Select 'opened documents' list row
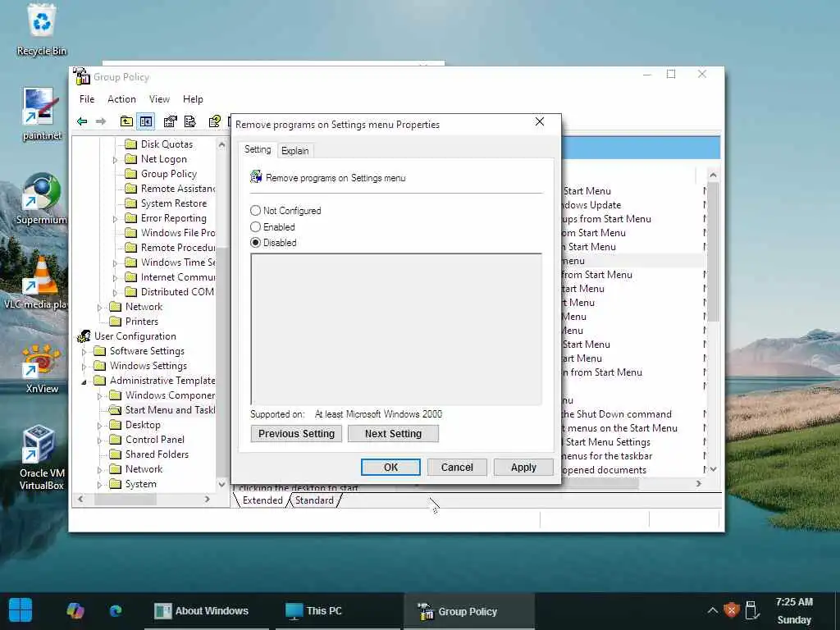 [x=604, y=470]
